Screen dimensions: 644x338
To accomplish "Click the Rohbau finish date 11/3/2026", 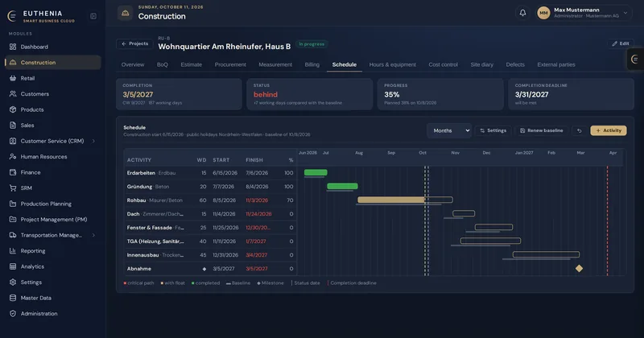I will (x=257, y=200).
